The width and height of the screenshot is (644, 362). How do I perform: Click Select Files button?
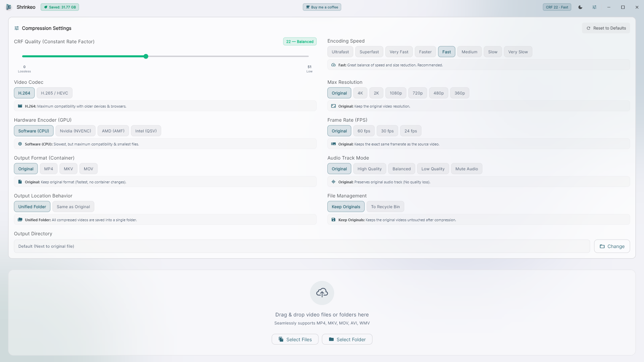pyautogui.click(x=295, y=340)
